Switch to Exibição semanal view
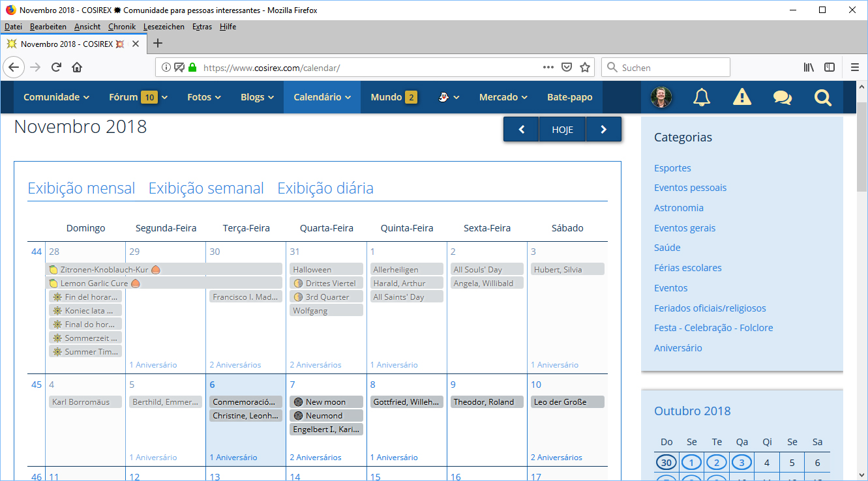Viewport: 868px width, 481px height. point(206,188)
